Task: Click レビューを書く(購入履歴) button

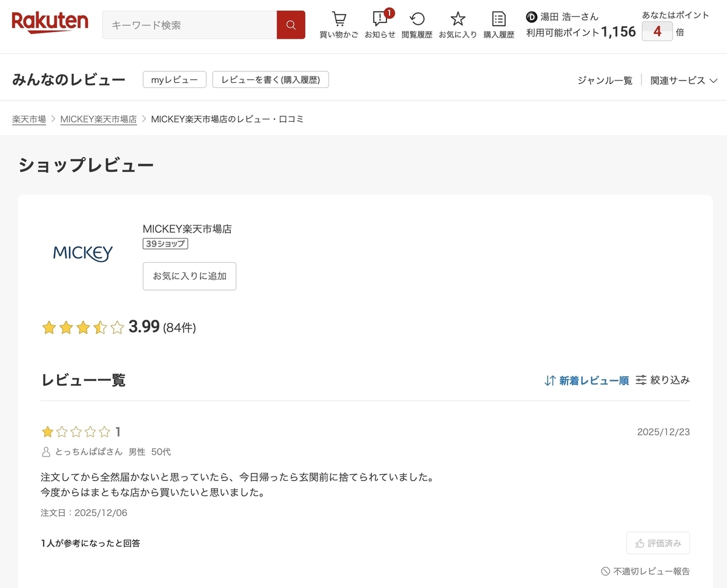Action: click(270, 79)
